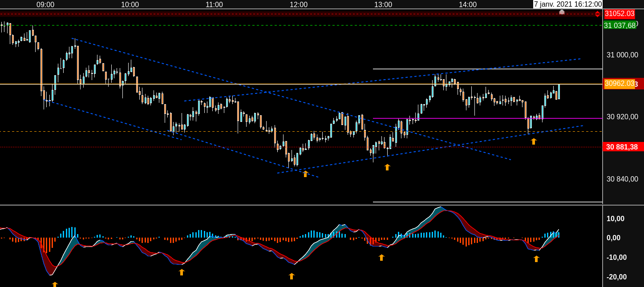The height and width of the screenshot is (287, 644).
Task: Select the magenta horizontal line near 30 920
Action: (487, 118)
